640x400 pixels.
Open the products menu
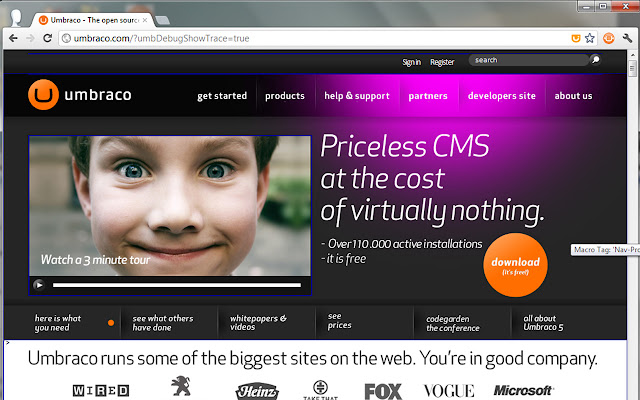285,96
